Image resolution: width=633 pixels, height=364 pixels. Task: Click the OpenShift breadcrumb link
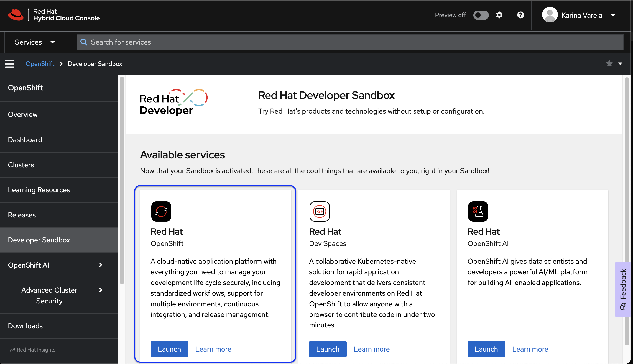click(40, 64)
